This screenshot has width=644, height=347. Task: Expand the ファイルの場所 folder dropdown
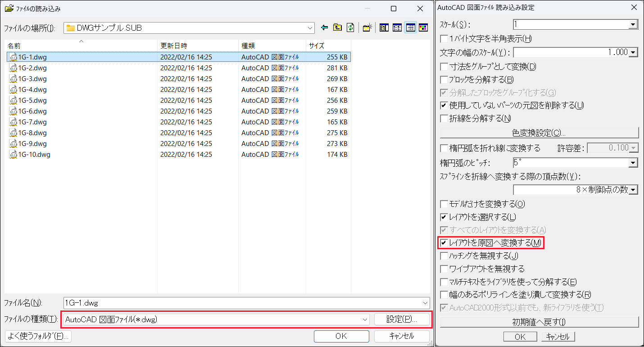[x=310, y=28]
